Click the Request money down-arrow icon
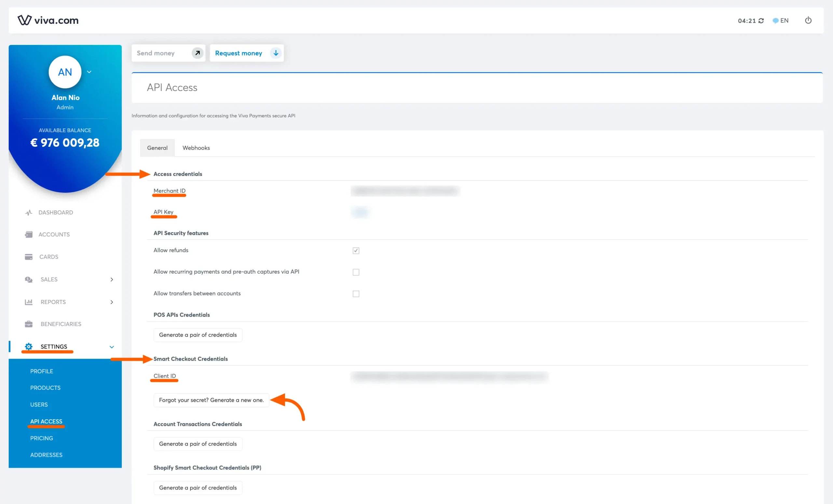 (x=276, y=53)
